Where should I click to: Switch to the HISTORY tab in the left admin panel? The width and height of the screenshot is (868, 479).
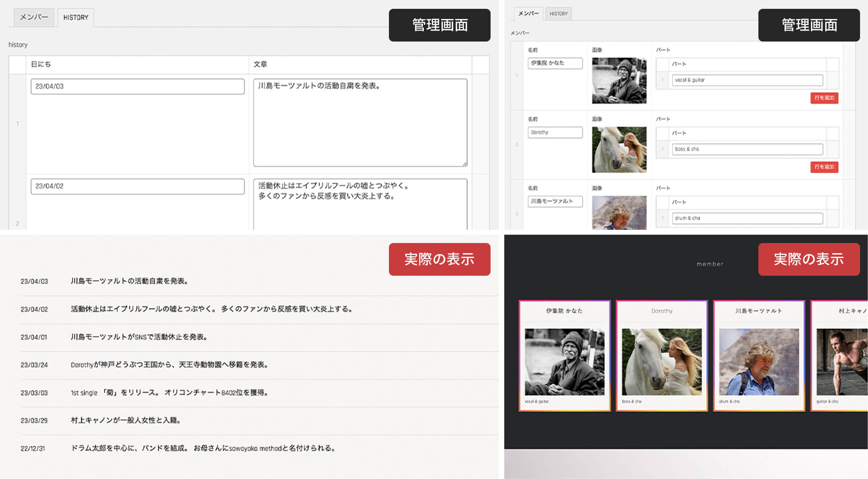(x=75, y=18)
